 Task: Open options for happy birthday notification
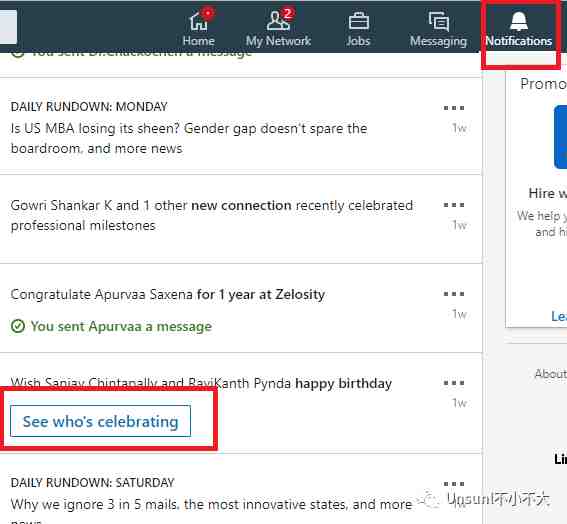pos(454,383)
